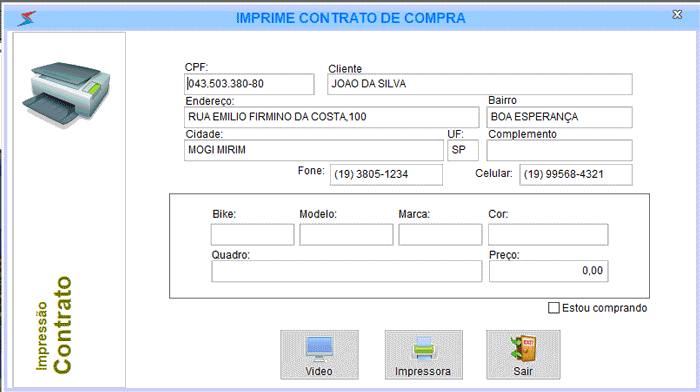This screenshot has width=700, height=392.
Task: Close the Imprime Contrato de Compra window
Action: tap(677, 15)
